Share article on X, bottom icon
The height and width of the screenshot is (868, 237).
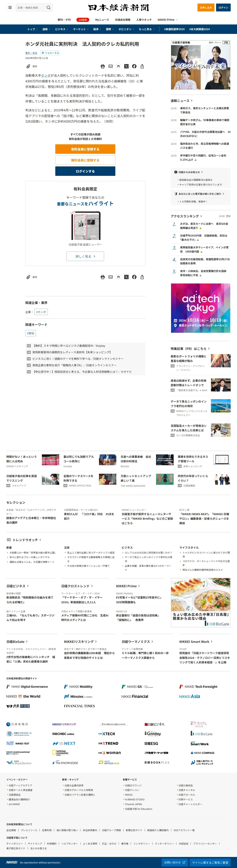pos(126,277)
